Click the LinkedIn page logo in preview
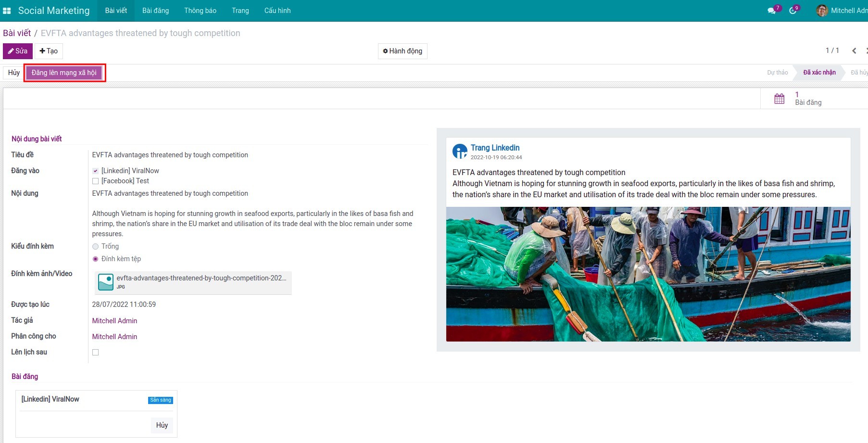 (460, 152)
